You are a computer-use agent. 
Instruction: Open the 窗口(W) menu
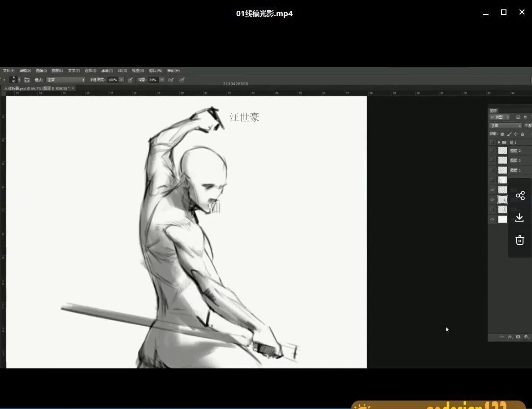coord(156,71)
